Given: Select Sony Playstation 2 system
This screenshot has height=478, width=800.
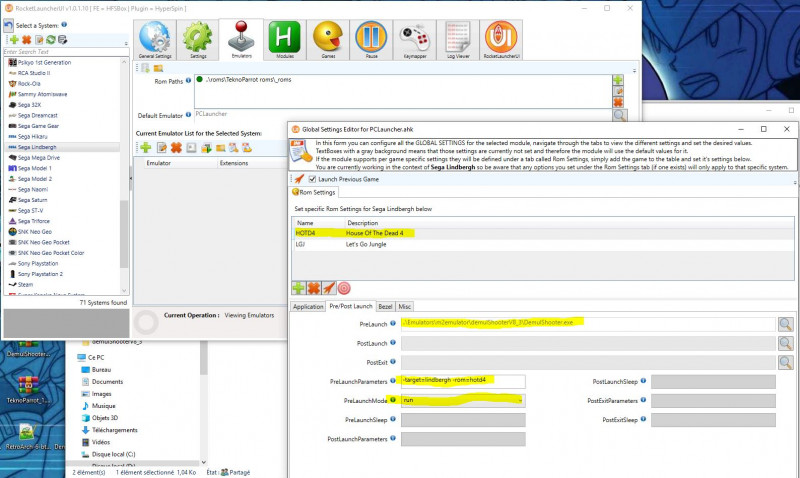Looking at the screenshot, I should tap(40, 274).
